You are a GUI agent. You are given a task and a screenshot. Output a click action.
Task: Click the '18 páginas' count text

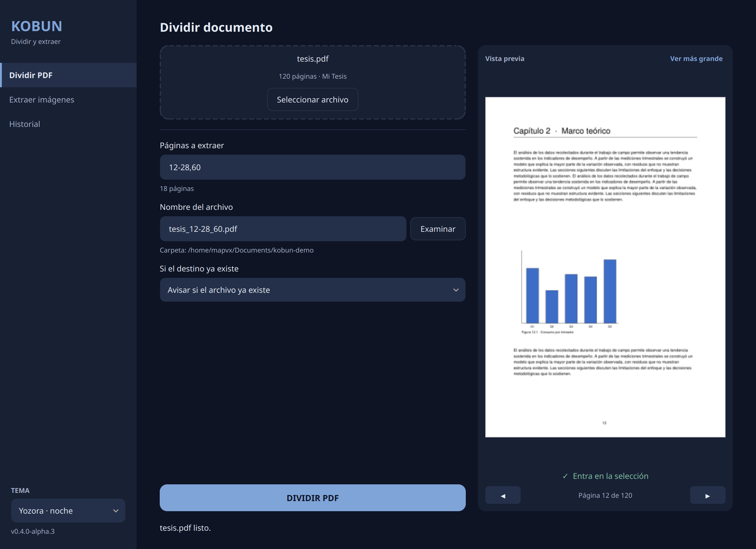(x=177, y=188)
